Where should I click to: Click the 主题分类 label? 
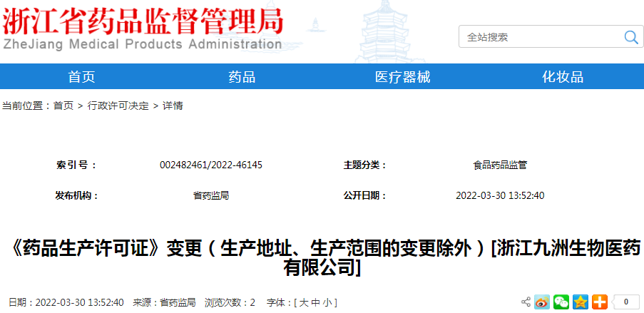pyautogui.click(x=366, y=165)
